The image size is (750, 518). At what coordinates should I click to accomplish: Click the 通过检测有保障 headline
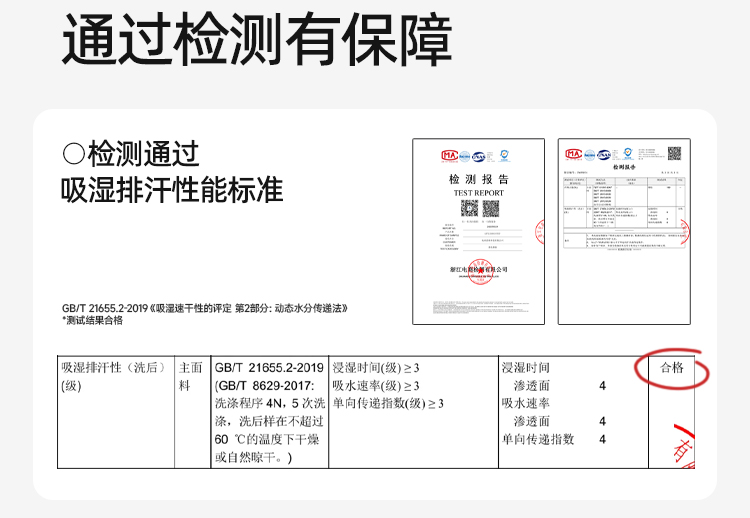(257, 40)
